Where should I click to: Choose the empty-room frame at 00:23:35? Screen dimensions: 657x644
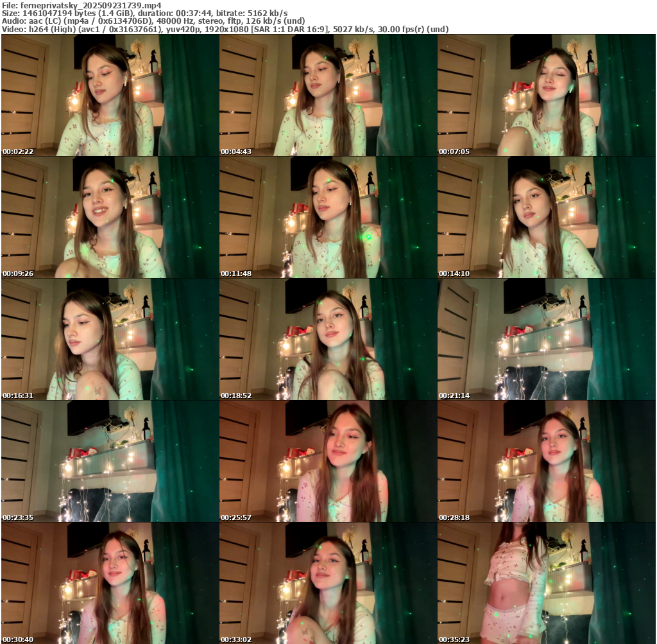[x=110, y=461]
